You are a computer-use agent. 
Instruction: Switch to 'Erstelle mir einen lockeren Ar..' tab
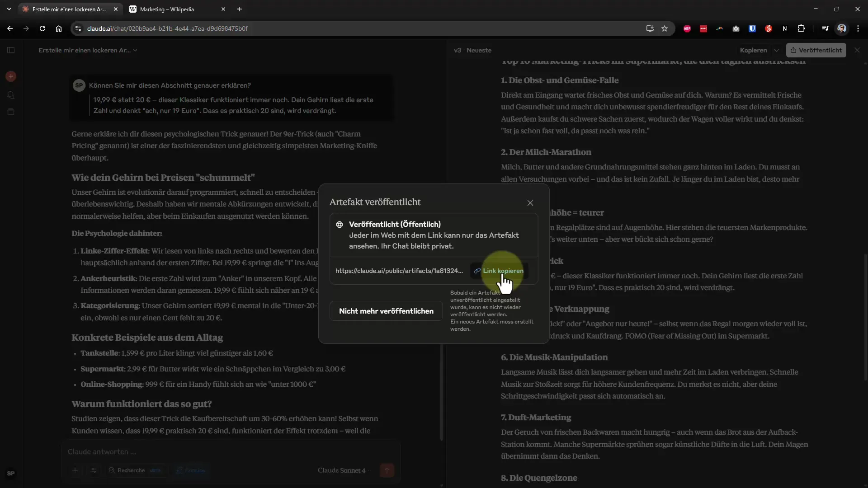(x=69, y=9)
